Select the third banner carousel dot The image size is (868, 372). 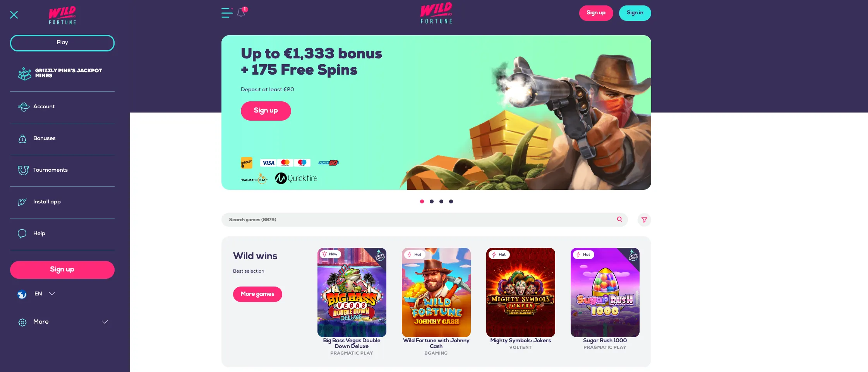click(441, 201)
